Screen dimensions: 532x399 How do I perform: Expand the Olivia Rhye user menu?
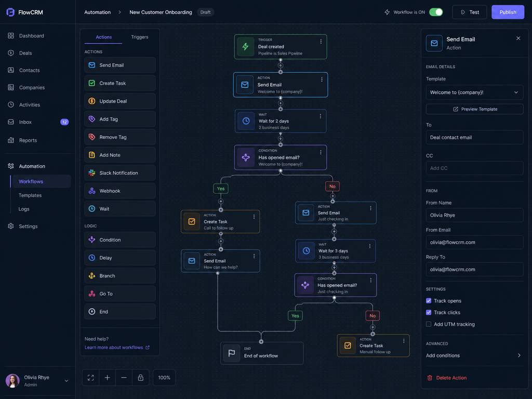[66, 381]
